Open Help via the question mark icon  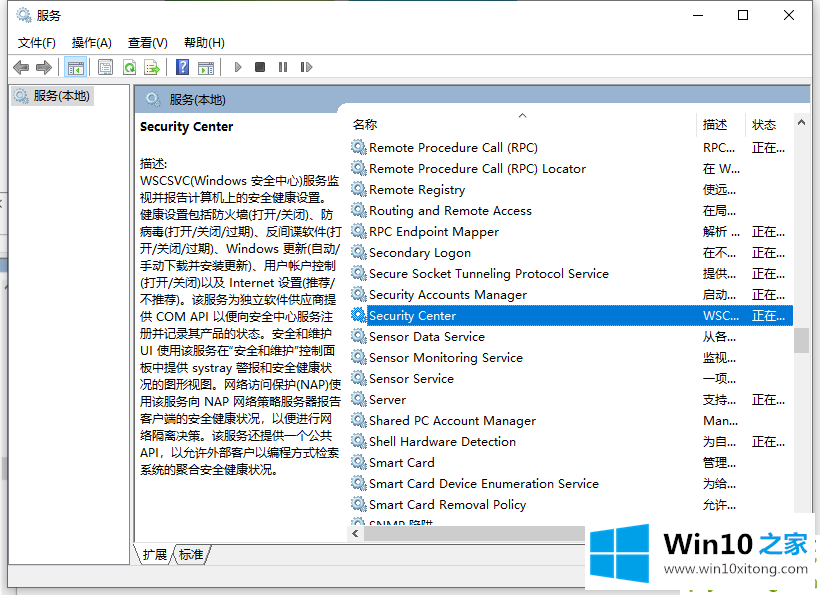click(x=183, y=67)
